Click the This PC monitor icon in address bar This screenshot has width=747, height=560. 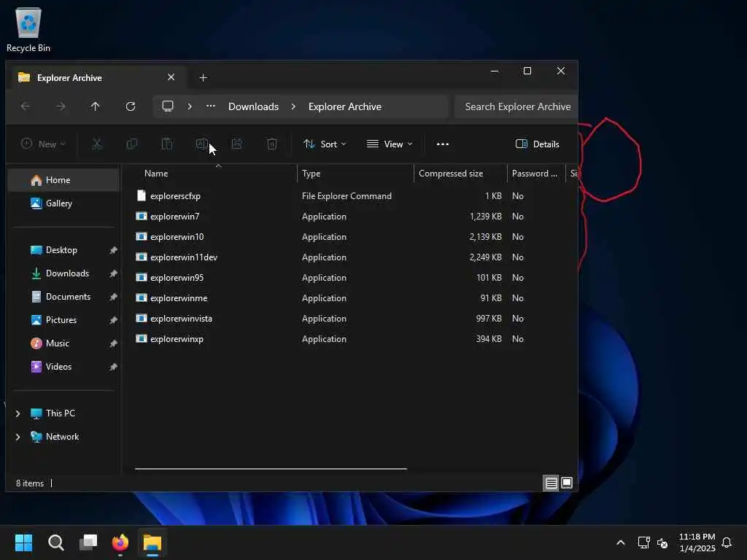(x=168, y=106)
